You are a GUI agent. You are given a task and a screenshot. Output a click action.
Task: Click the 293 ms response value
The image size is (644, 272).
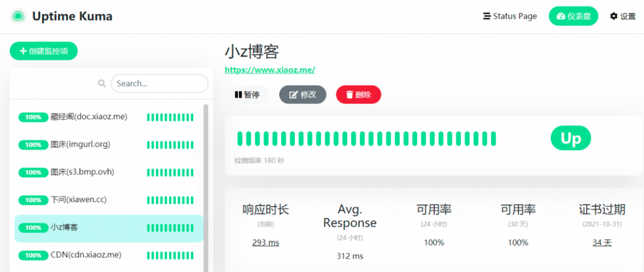point(266,242)
